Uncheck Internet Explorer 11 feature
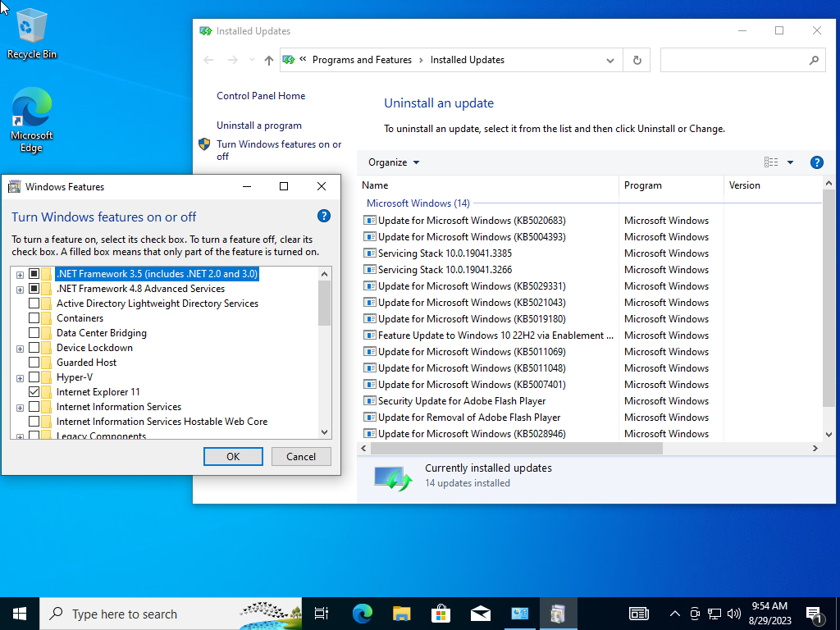840x630 pixels. (x=34, y=391)
